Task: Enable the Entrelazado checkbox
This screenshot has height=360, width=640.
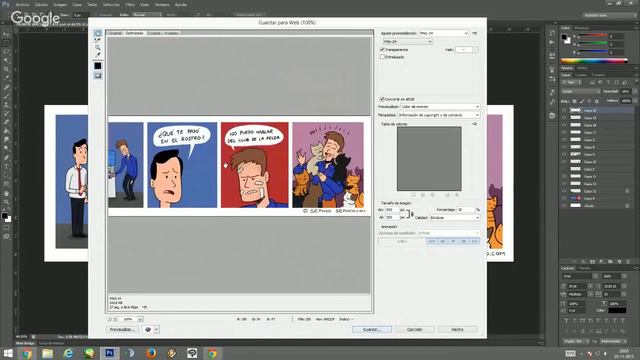Action: [x=382, y=57]
